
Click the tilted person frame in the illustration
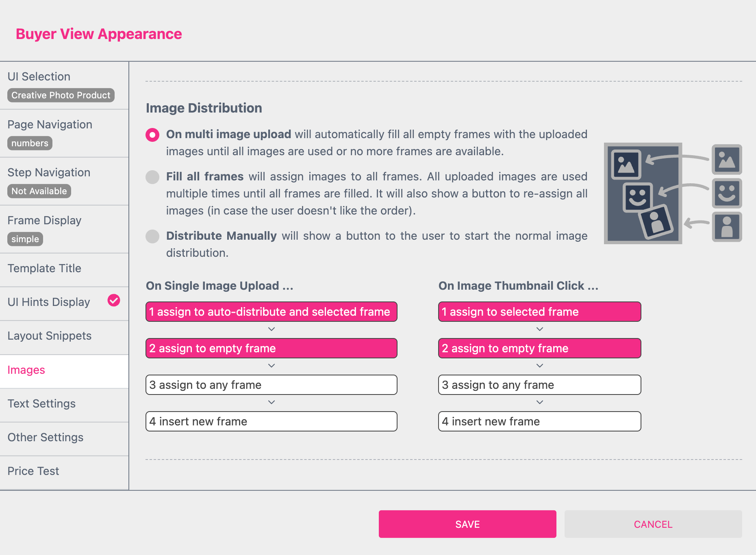click(x=656, y=222)
